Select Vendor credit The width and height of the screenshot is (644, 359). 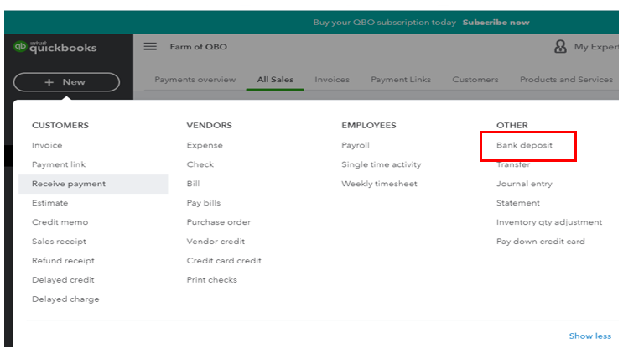coord(216,242)
